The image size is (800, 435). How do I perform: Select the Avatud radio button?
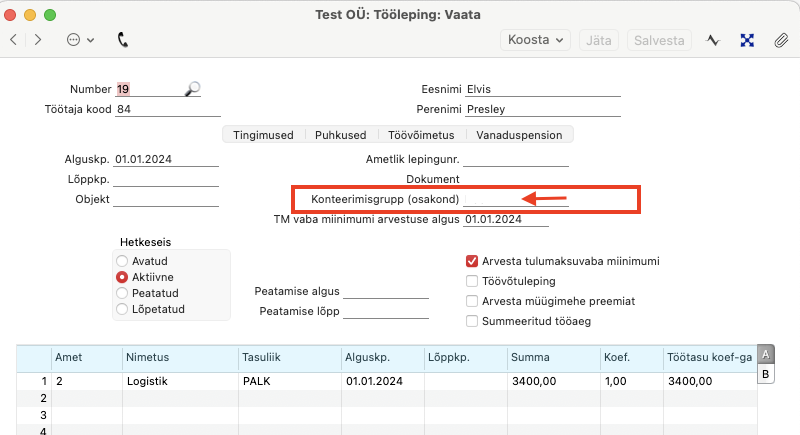(122, 261)
